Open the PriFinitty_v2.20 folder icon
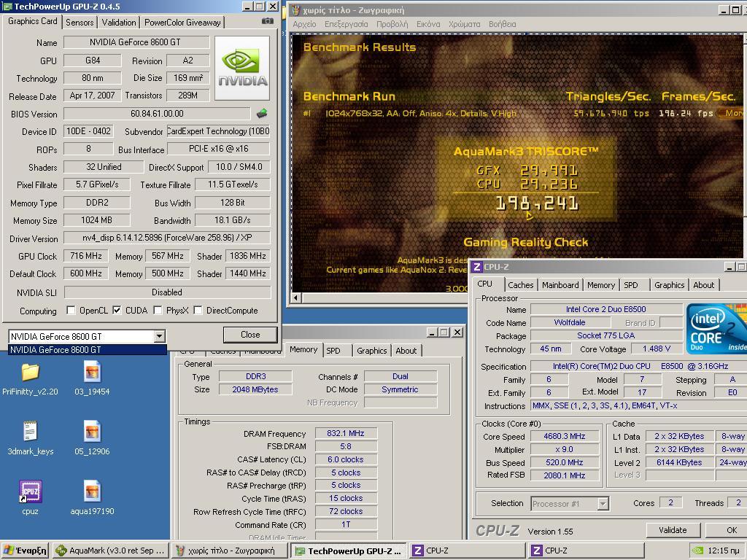Viewport: 747px width, 560px height. coord(30,372)
